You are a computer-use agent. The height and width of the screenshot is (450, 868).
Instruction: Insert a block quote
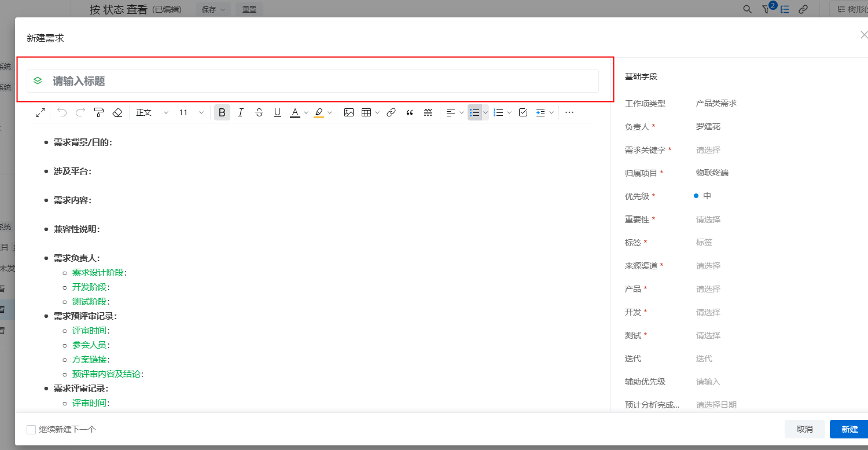[410, 112]
